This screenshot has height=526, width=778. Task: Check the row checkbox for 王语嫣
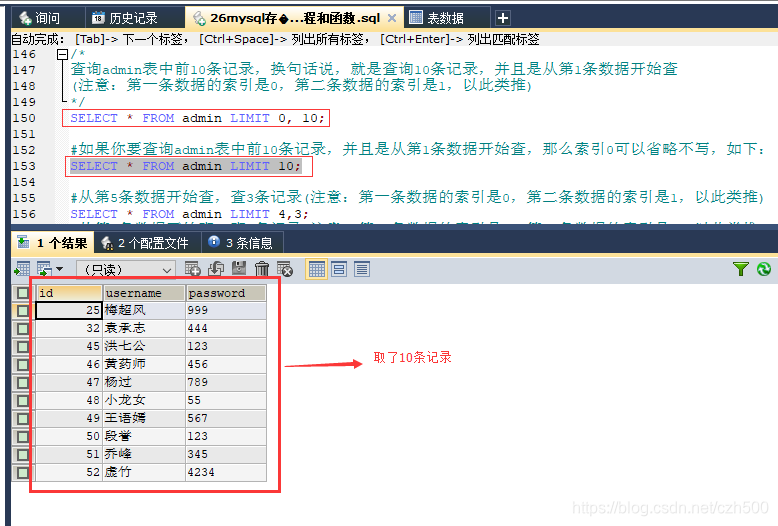point(23,418)
